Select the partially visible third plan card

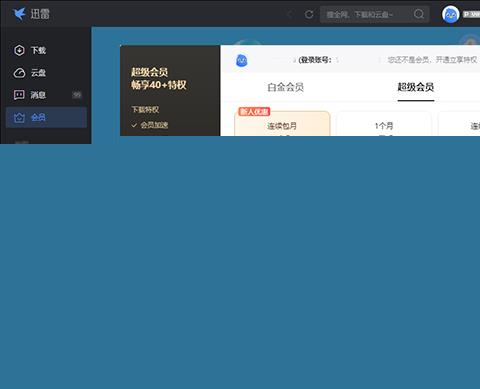(x=459, y=124)
